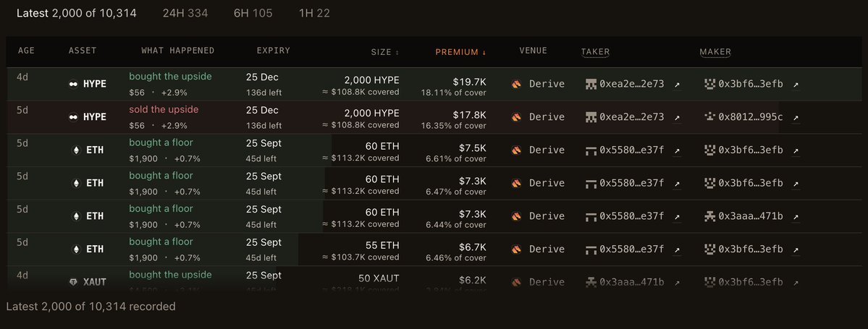Open maker external link arrow in 6.47% of cover row
Screen dimensions: 868x329
[796, 184]
